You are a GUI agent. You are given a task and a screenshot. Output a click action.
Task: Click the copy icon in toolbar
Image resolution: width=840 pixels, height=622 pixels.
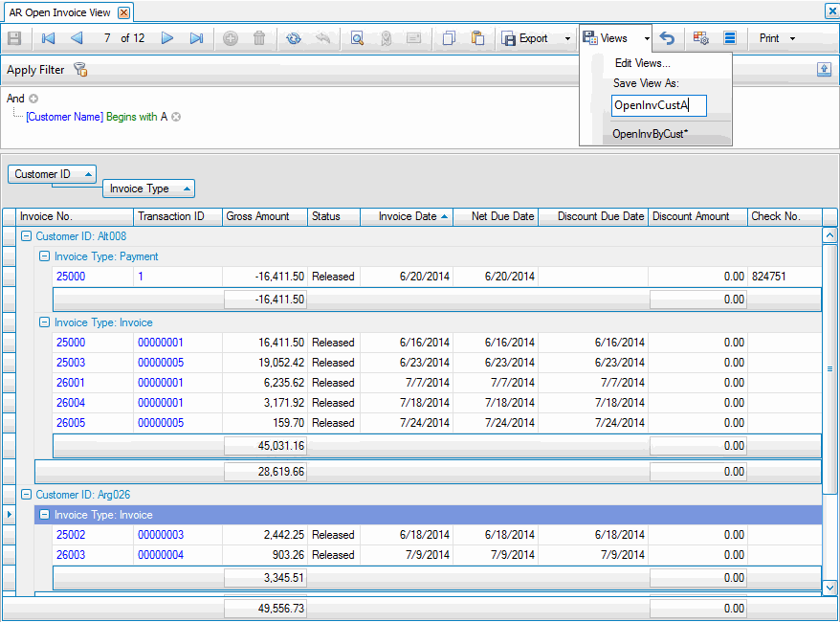point(449,38)
